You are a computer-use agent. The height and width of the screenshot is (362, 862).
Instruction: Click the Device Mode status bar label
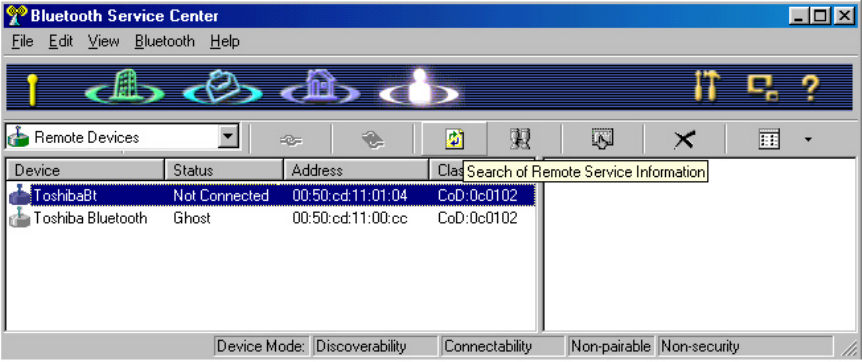[x=262, y=347]
